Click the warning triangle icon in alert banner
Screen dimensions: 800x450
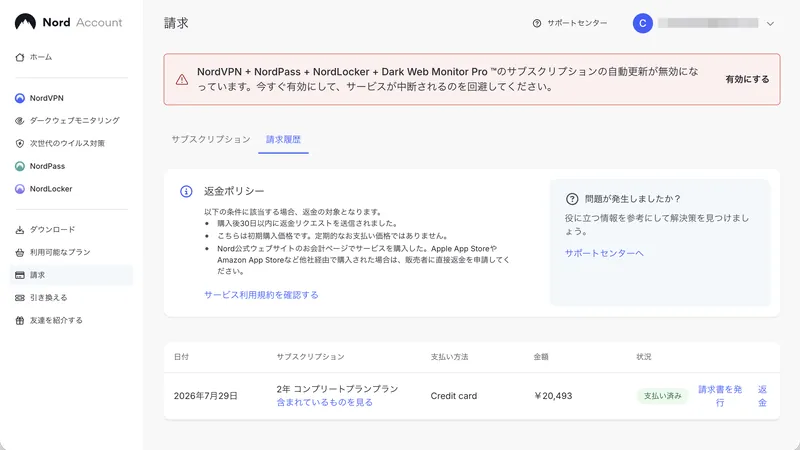pos(182,80)
